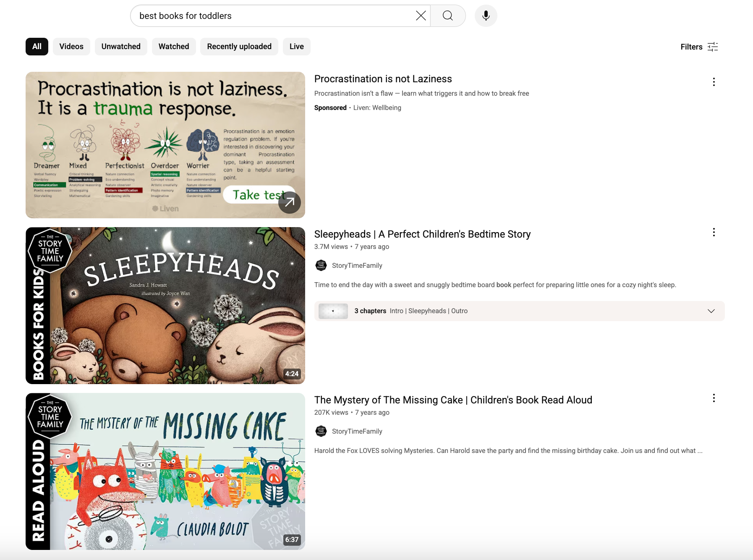Viewport: 753px width, 560px height.
Task: Select the Live filter chip
Action: (x=296, y=47)
